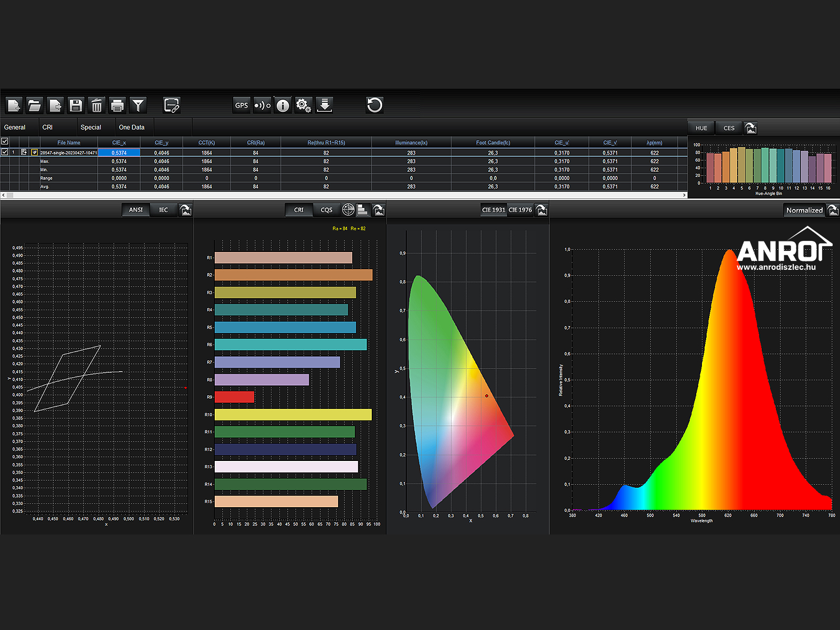Select the CIE 1976 diagram
The image size is (840, 630).
(520, 210)
